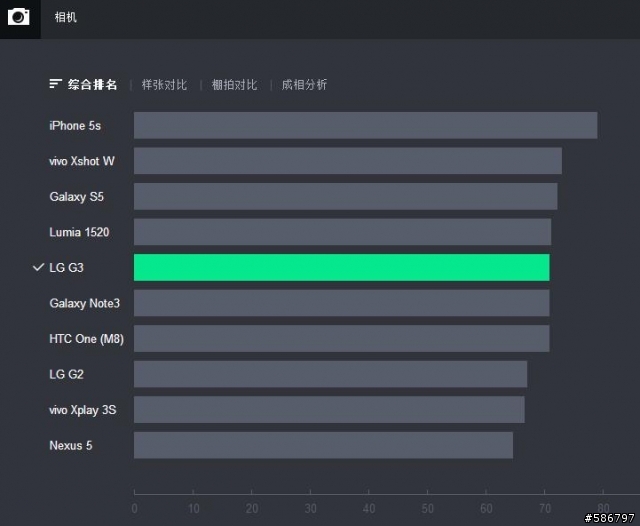The width and height of the screenshot is (640, 526).
Task: Select the iPhone 5s label
Action: click(x=75, y=126)
